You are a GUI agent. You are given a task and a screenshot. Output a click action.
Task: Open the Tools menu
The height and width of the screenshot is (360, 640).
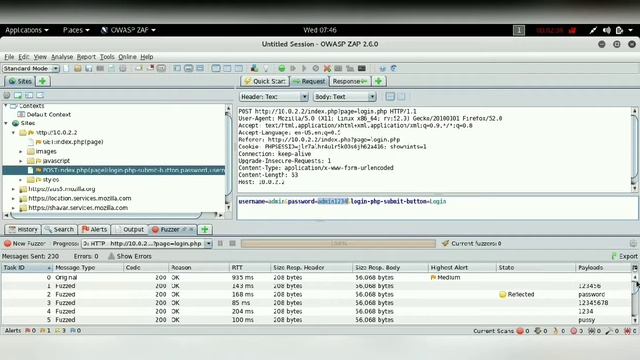click(x=107, y=57)
